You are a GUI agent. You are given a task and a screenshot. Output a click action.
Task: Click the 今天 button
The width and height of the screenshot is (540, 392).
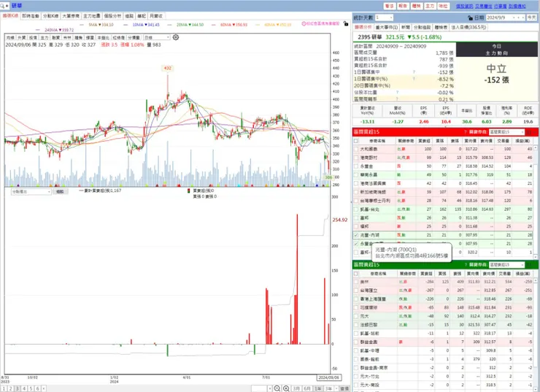(532, 18)
